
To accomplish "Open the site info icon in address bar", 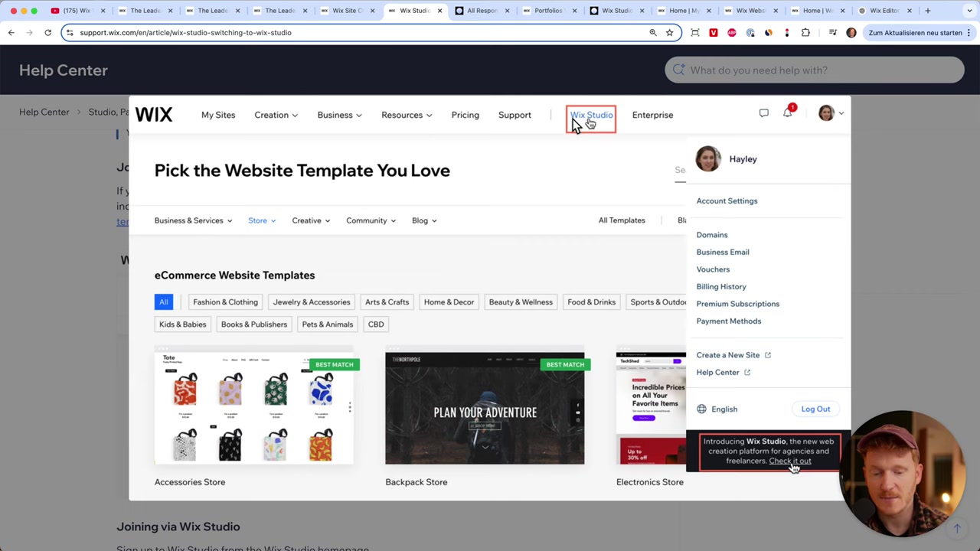I will 70,33.
